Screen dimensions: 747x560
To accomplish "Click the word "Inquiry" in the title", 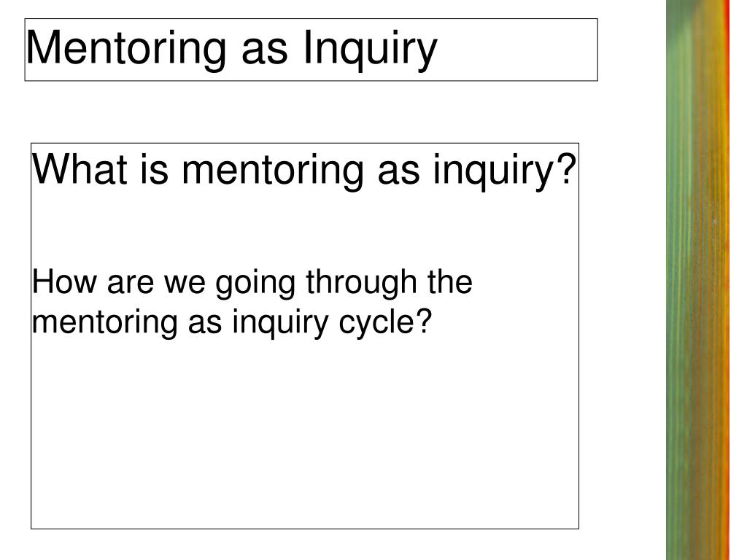I will tap(370, 49).
